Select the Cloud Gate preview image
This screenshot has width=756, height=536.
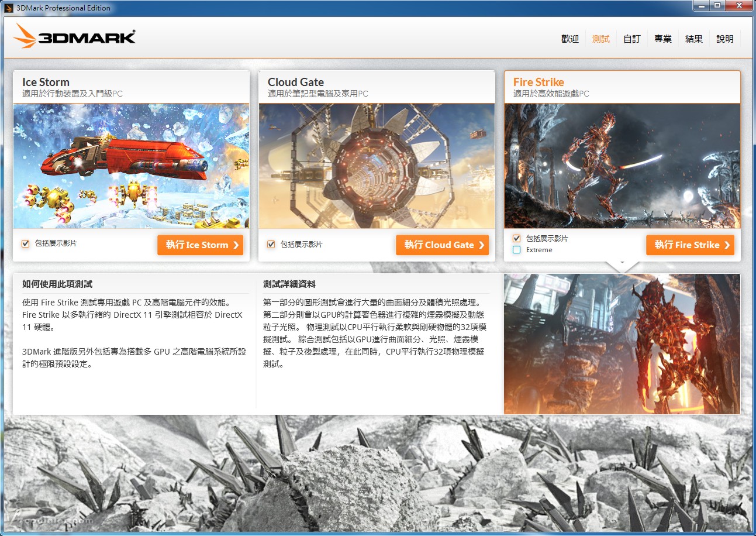click(x=377, y=166)
